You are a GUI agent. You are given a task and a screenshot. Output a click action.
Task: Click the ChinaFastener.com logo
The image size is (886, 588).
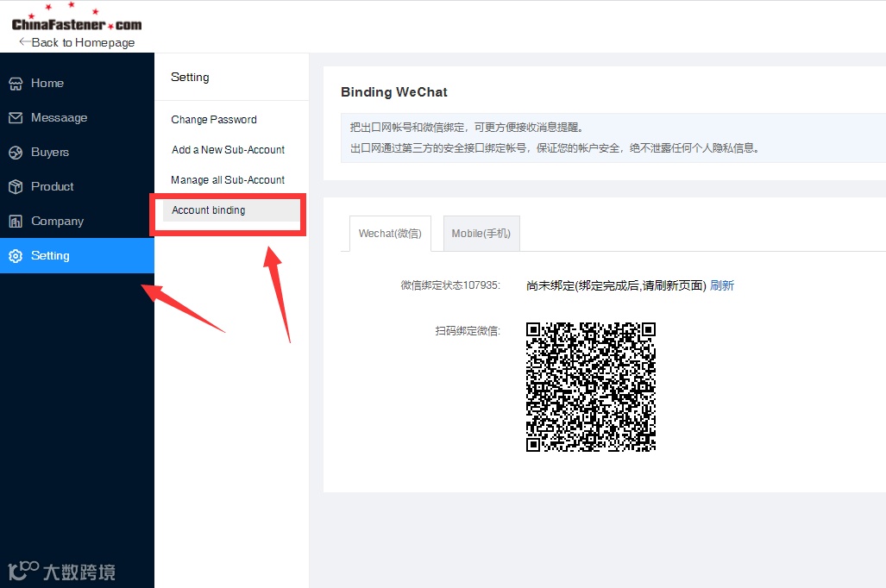[76, 18]
